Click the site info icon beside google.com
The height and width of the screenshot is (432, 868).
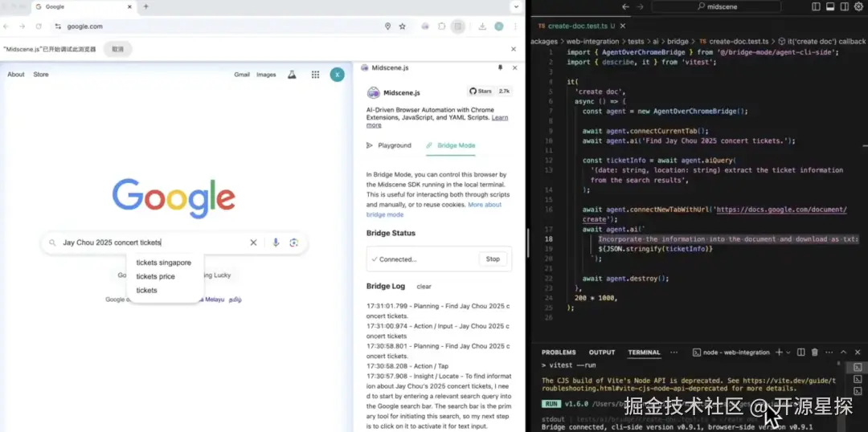58,26
